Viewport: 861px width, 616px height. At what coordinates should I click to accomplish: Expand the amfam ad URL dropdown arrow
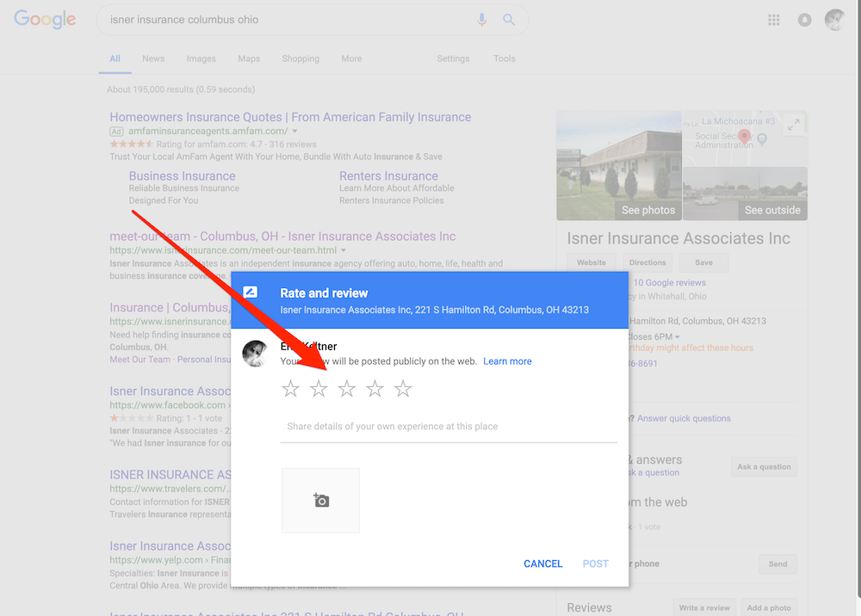coord(294,131)
